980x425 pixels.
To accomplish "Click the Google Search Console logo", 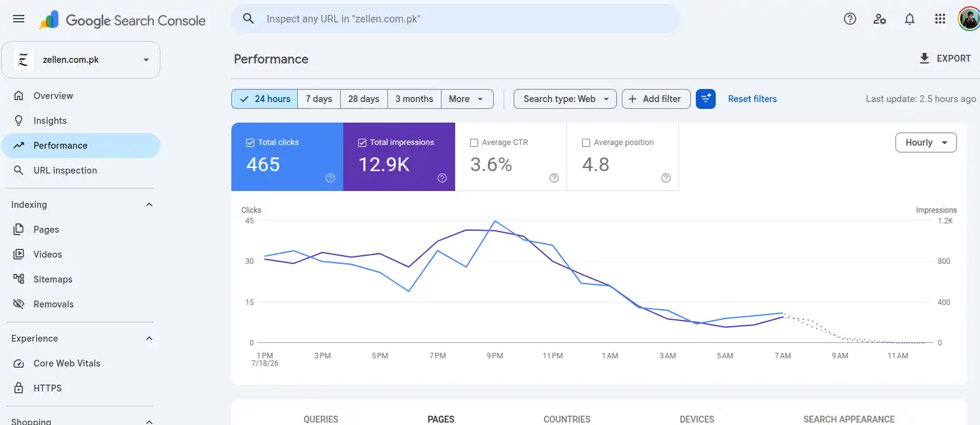I will coord(122,20).
